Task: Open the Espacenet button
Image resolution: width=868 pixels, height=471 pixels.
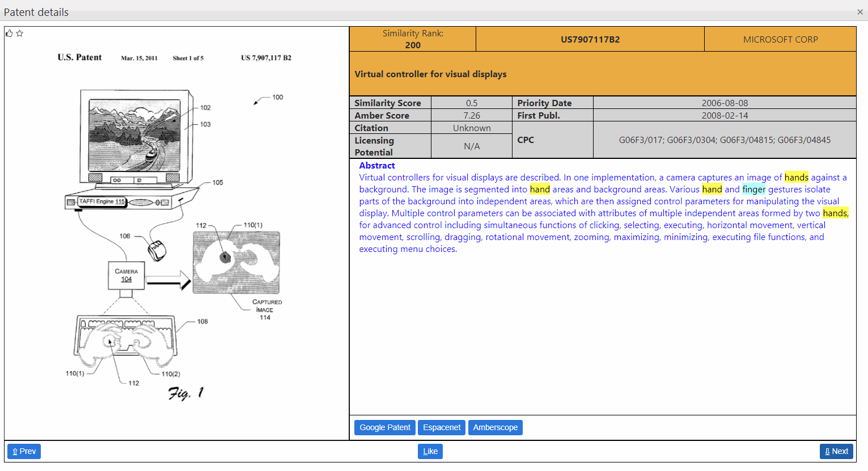Action: [442, 427]
